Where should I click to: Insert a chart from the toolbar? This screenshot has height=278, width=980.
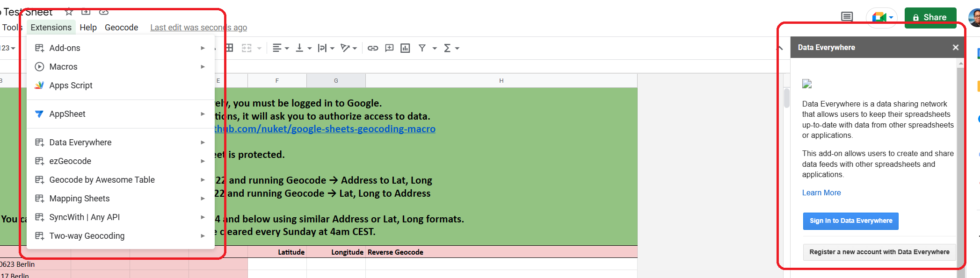406,48
